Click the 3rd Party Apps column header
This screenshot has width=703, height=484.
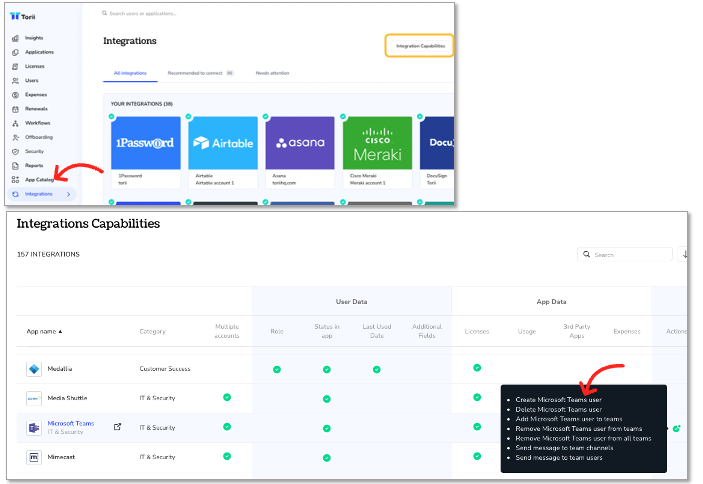[577, 331]
